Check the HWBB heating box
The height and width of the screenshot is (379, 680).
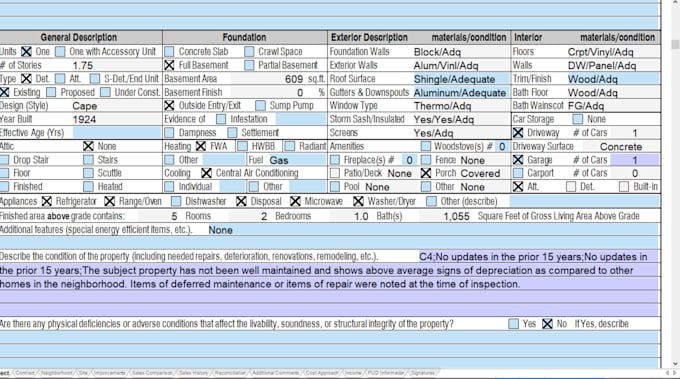242,146
